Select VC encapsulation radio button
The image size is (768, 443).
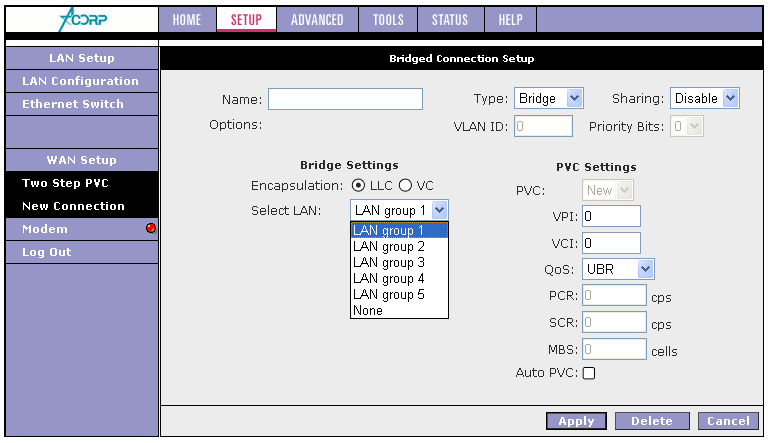(405, 186)
